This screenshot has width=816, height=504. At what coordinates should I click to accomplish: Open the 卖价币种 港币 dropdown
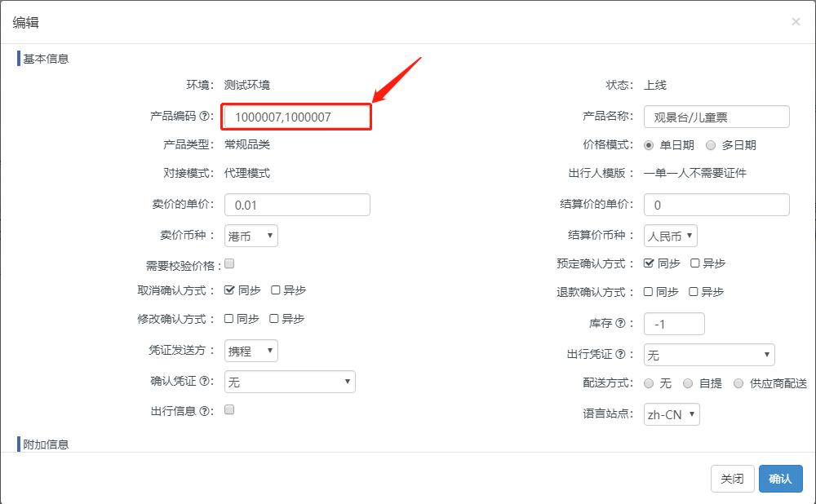tap(251, 236)
